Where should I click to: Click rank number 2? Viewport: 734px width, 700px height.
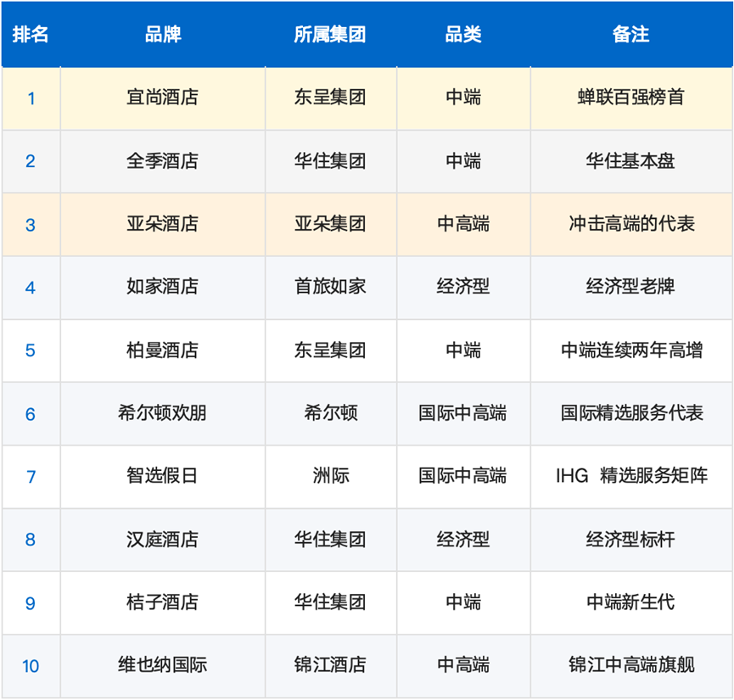coord(31,161)
